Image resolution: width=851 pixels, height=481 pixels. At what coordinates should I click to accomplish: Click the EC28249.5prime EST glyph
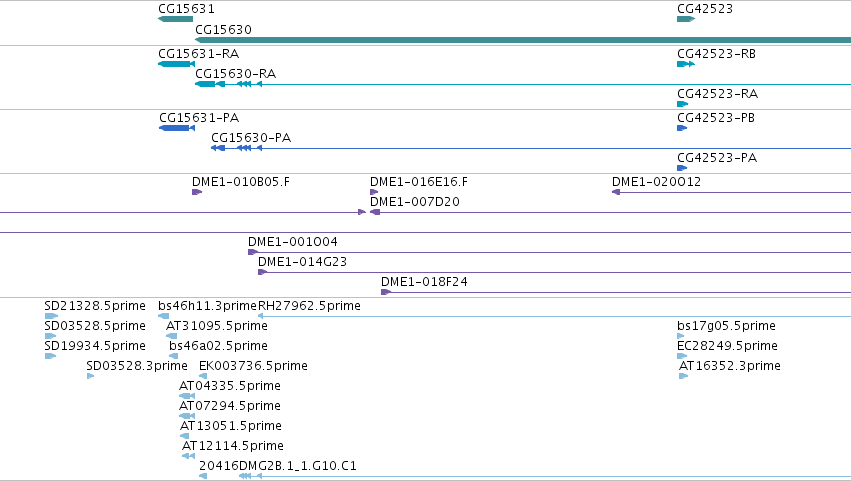point(682,357)
